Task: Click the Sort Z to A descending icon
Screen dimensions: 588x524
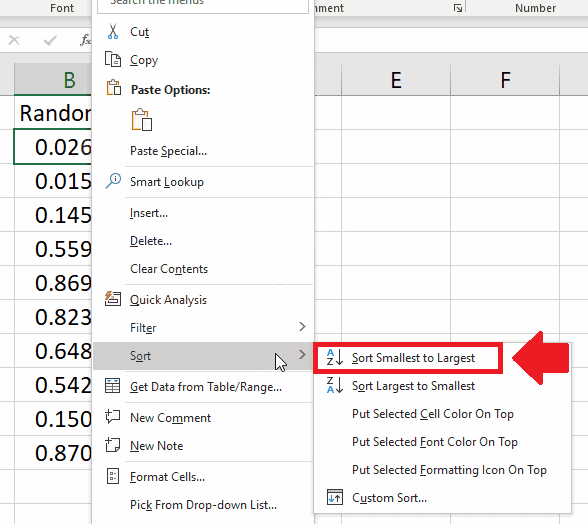Action: [334, 385]
